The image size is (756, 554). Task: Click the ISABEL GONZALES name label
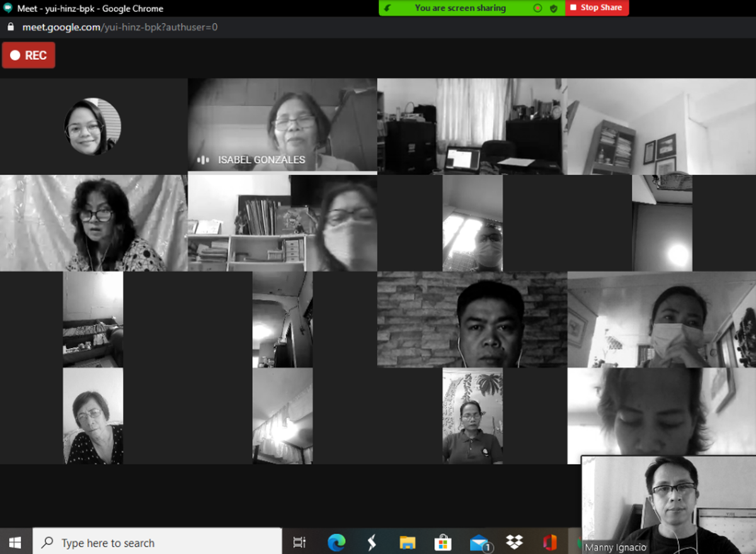[x=261, y=160]
